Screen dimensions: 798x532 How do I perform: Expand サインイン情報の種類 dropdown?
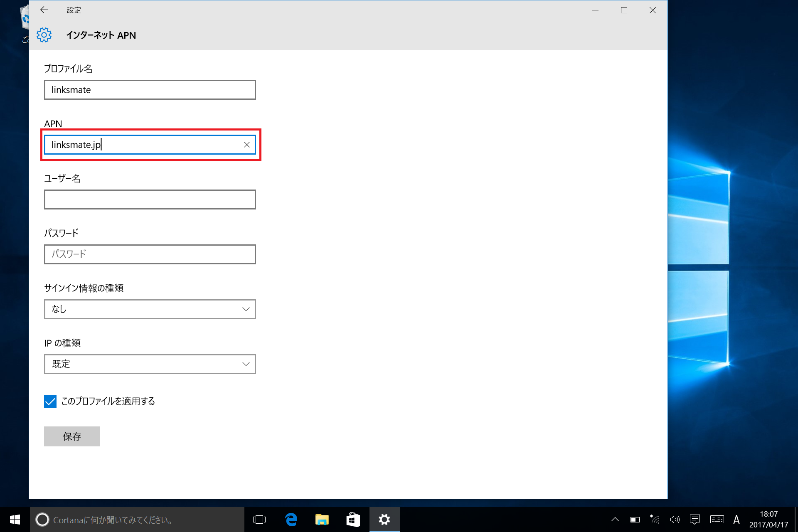click(150, 309)
